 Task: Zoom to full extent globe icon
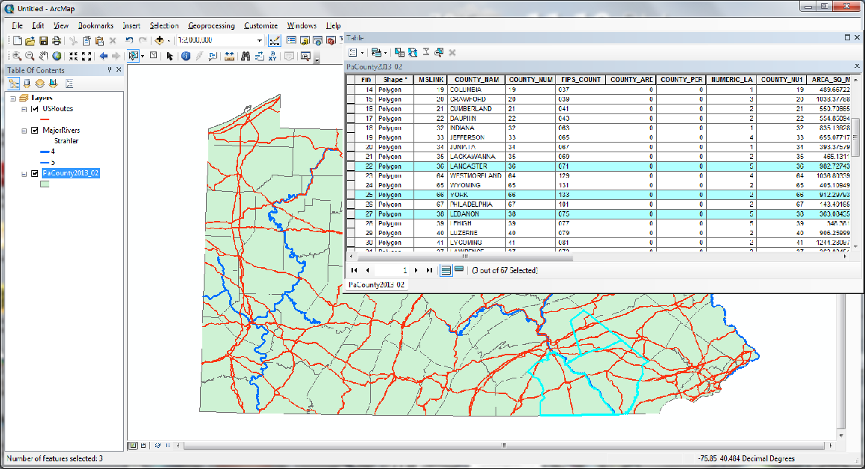click(57, 57)
